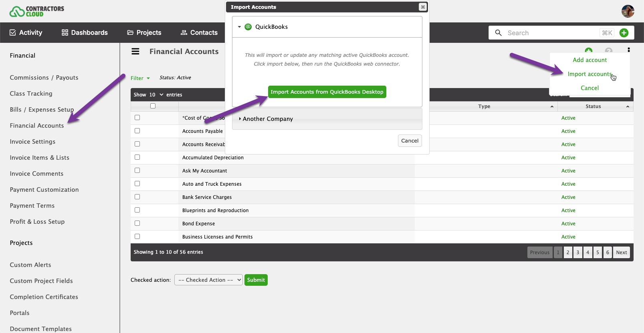Click the Bond Expense account name

pyautogui.click(x=198, y=224)
